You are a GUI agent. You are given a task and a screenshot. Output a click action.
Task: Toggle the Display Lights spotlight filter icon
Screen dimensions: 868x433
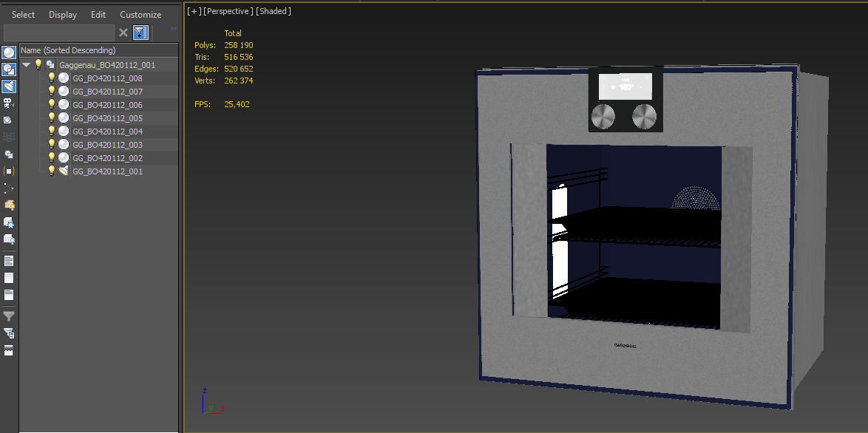click(9, 86)
